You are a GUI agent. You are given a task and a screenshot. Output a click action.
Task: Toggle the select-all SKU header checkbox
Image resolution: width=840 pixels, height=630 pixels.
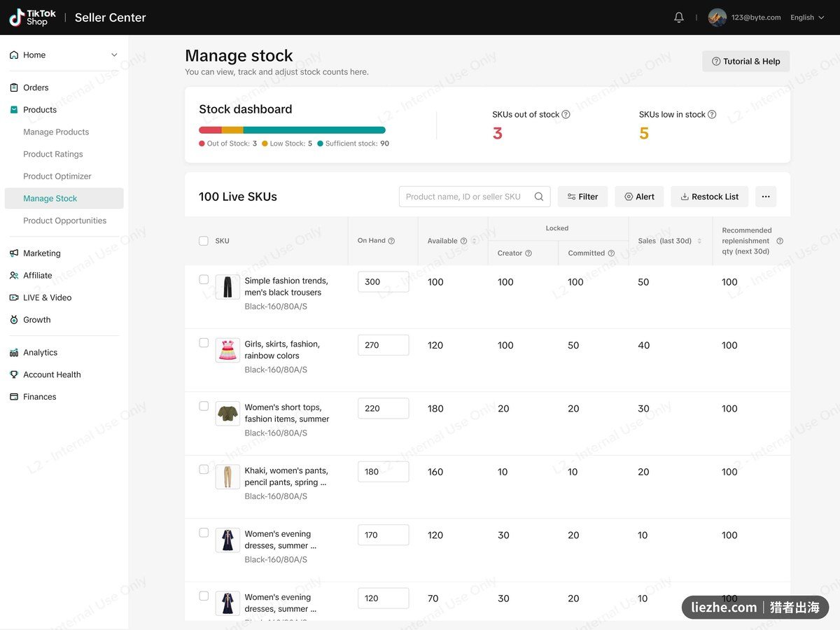(204, 241)
